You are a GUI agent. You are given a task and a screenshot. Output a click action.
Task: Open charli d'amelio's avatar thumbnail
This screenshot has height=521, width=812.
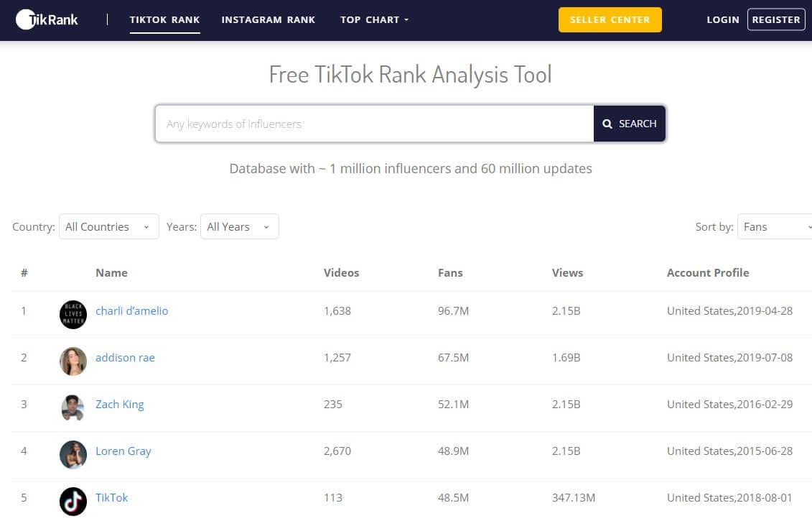coord(73,314)
